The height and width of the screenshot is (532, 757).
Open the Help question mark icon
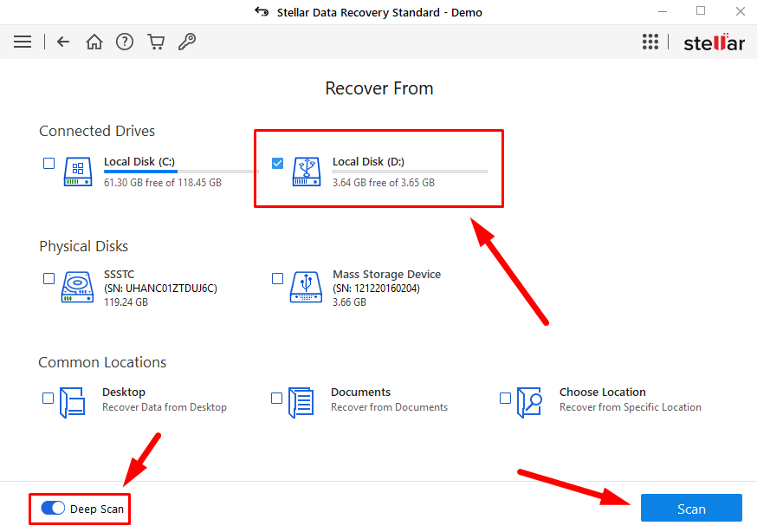click(x=125, y=42)
